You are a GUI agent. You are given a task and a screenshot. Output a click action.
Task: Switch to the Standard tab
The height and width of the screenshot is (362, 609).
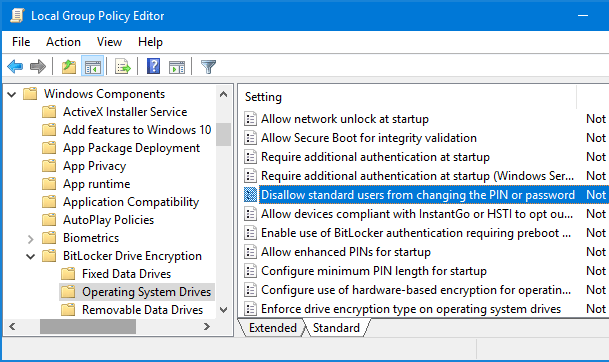(336, 328)
